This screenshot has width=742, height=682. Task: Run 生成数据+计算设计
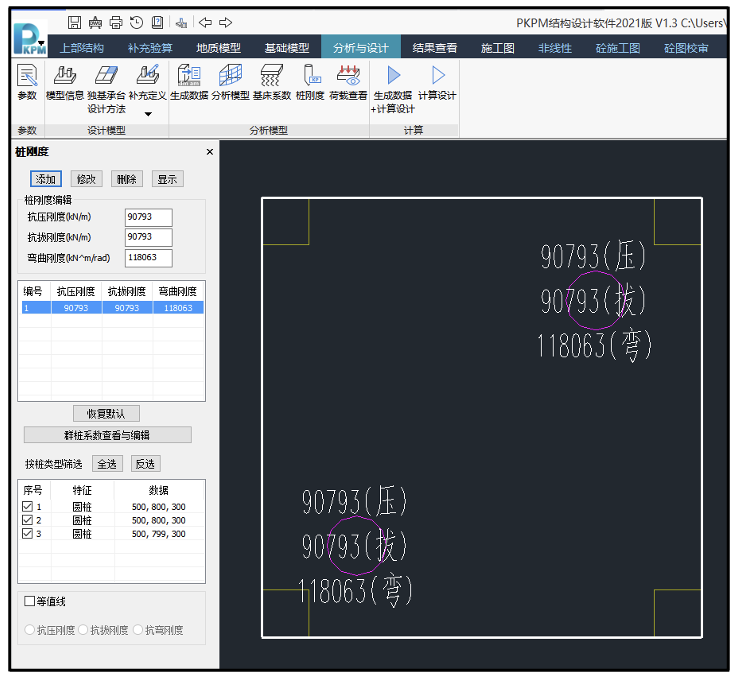393,89
